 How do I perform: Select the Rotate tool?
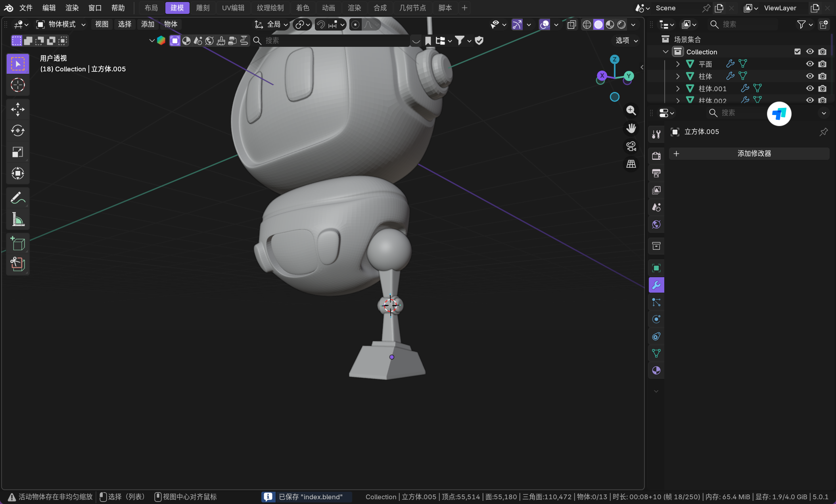tap(18, 130)
